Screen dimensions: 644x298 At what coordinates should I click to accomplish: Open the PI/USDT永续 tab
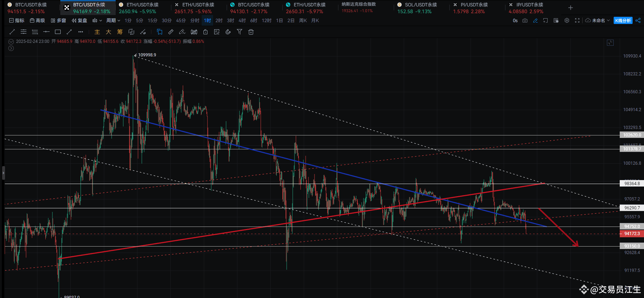point(478,8)
